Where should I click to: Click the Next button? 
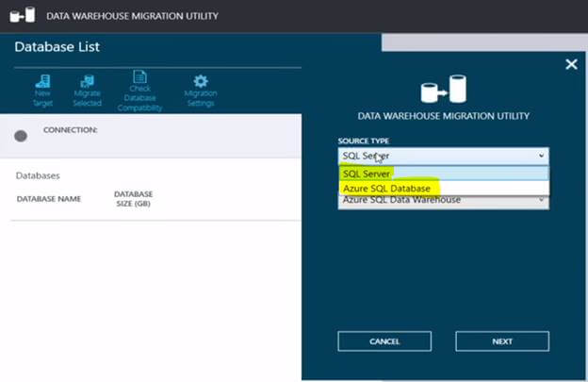point(502,341)
